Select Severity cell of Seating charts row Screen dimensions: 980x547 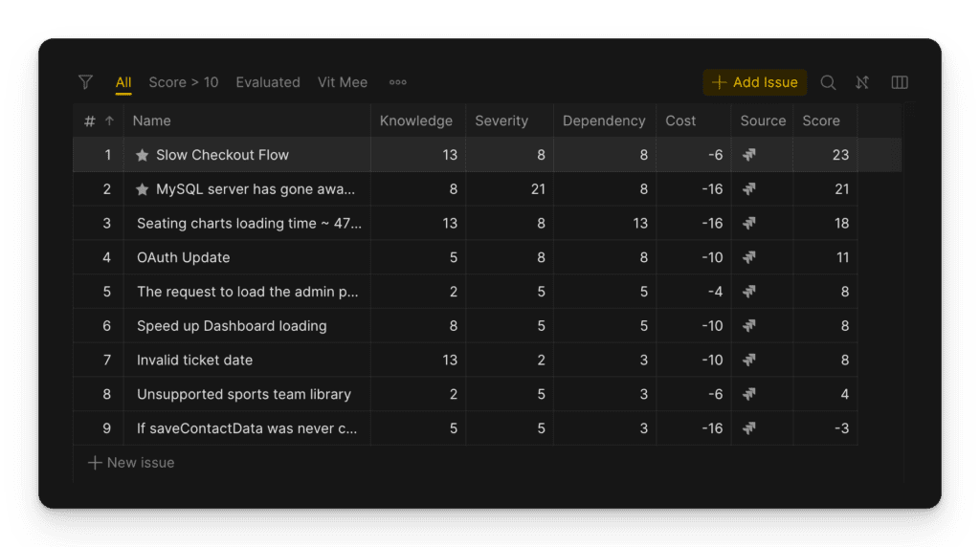click(x=509, y=224)
